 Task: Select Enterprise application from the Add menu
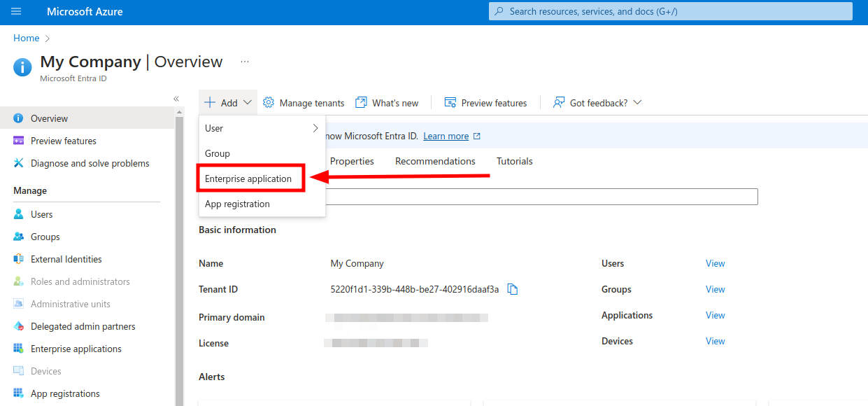248,178
